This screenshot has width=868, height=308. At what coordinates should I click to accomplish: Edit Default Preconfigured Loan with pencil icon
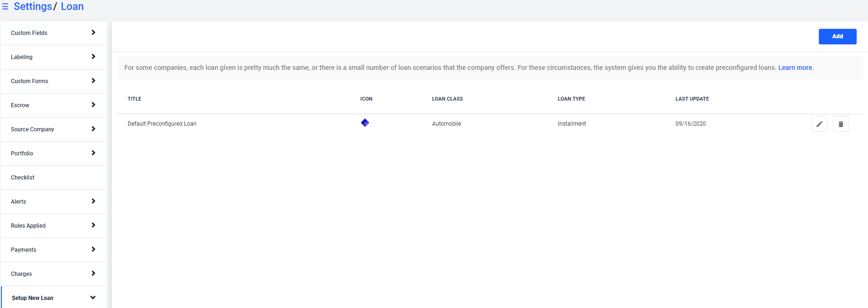coord(819,124)
